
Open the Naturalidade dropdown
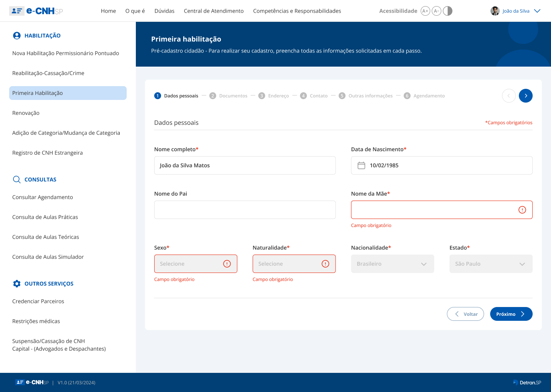click(x=294, y=264)
